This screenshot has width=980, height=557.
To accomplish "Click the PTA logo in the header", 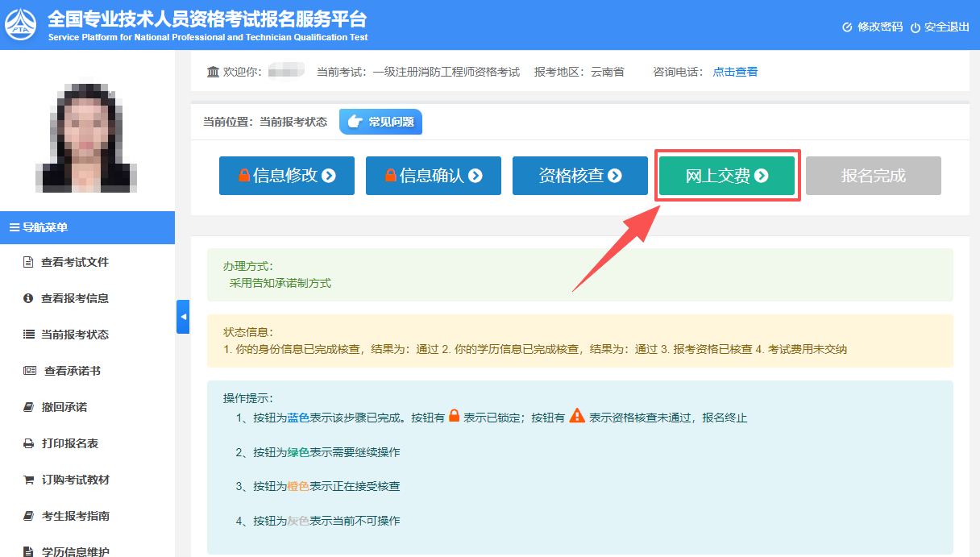I will 22,24.
